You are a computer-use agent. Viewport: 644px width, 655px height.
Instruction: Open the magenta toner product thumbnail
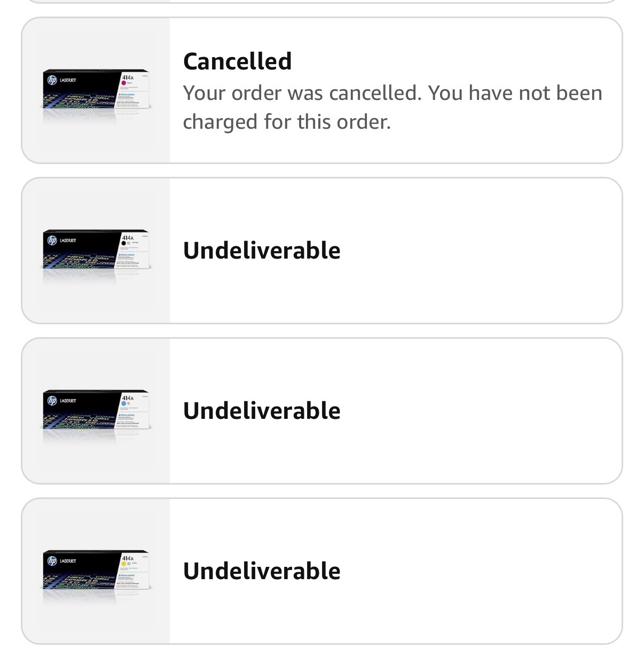point(96,90)
